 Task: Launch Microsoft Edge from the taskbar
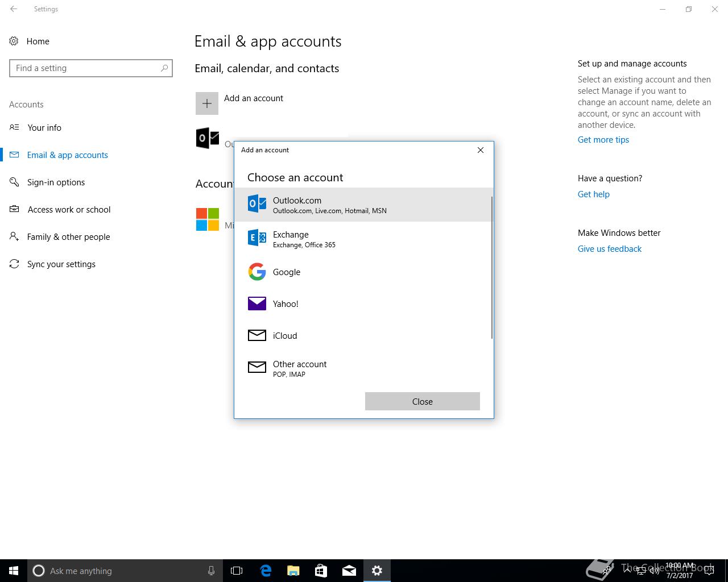pyautogui.click(x=266, y=571)
